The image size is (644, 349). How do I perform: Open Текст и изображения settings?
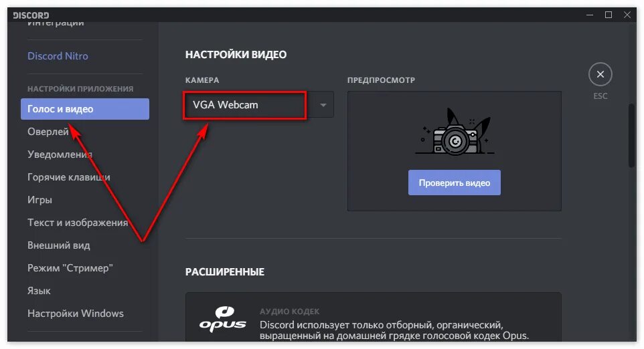click(x=78, y=223)
